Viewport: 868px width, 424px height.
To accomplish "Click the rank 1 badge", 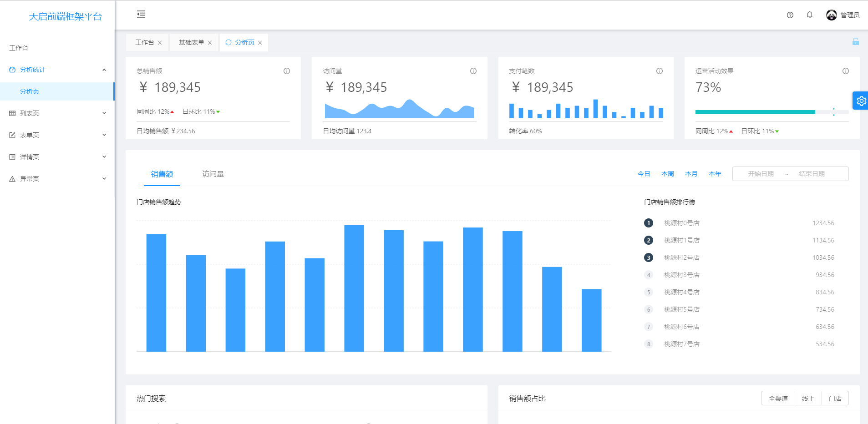I will pos(649,223).
